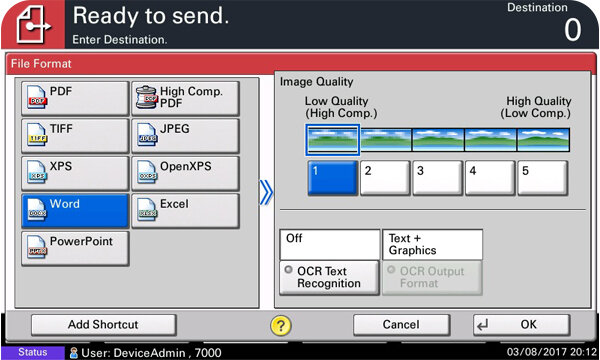Click the JPEG file icon
The height and width of the screenshot is (360, 600).
click(x=147, y=135)
